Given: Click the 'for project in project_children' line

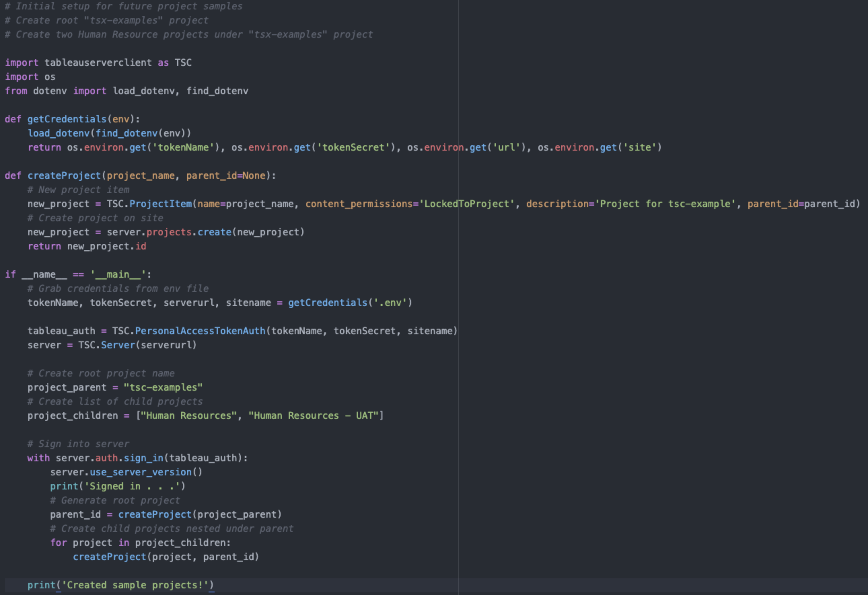Looking at the screenshot, I should (140, 542).
